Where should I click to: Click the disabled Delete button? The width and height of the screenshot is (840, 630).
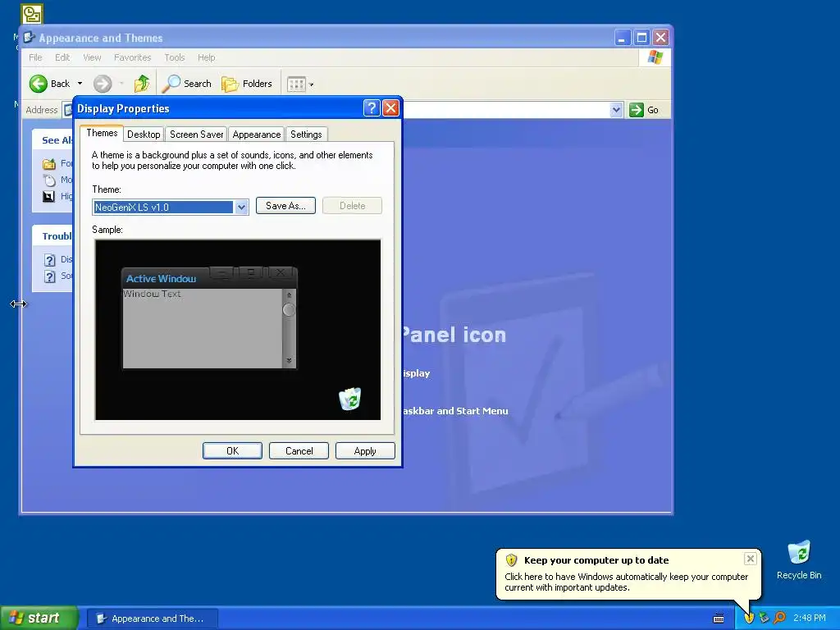[352, 206]
